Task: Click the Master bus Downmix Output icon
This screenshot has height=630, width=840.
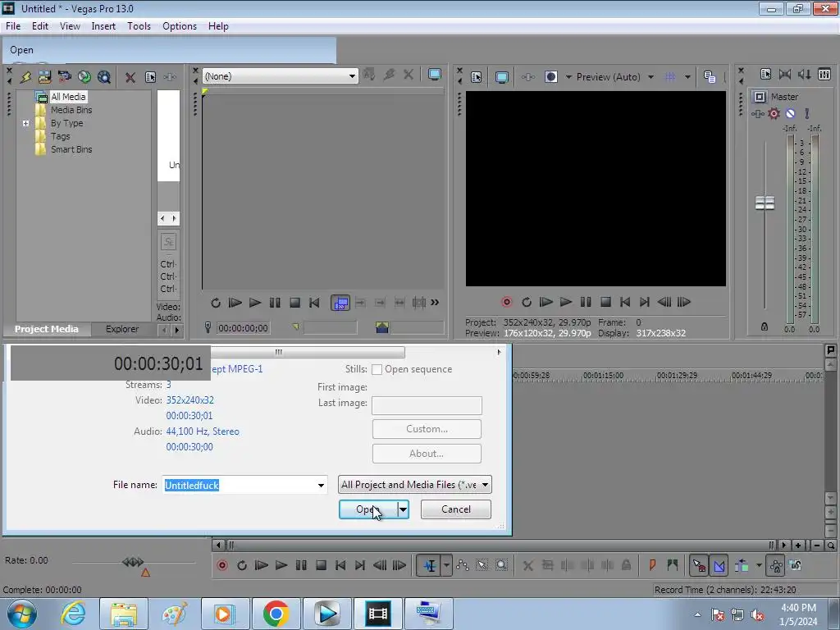Action: click(x=785, y=75)
